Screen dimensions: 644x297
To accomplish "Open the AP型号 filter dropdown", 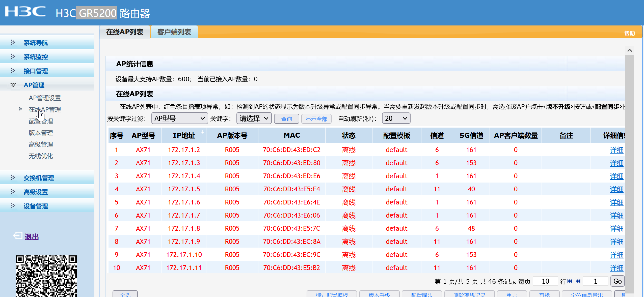I will [179, 118].
